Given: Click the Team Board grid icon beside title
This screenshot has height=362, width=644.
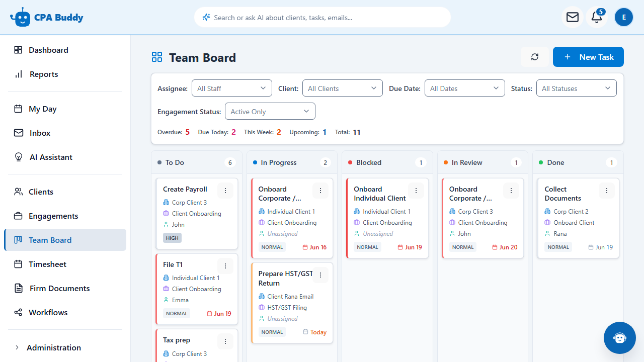Looking at the screenshot, I should click(x=157, y=57).
